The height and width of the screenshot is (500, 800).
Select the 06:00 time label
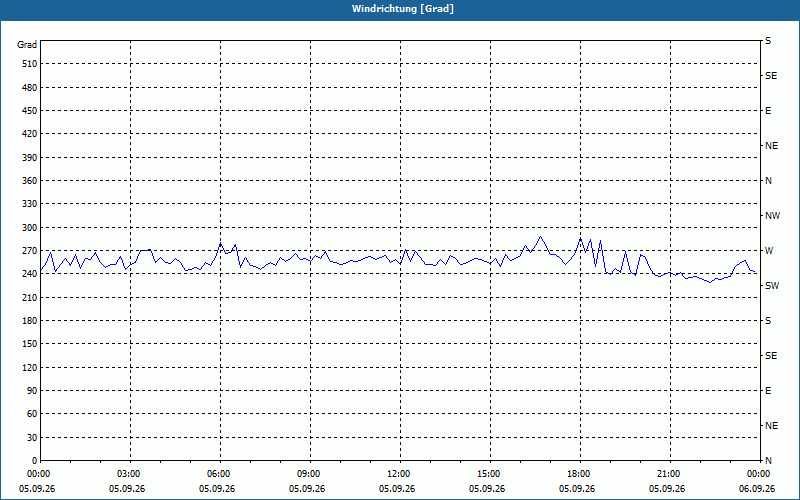219,474
